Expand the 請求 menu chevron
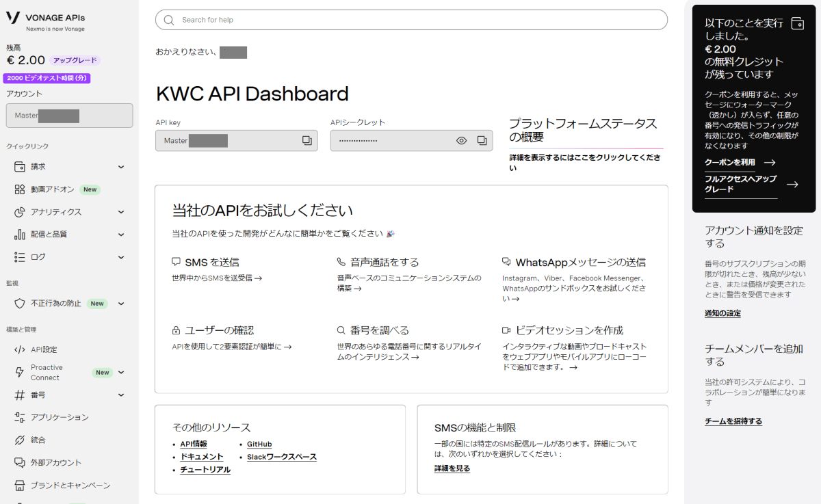 (121, 167)
